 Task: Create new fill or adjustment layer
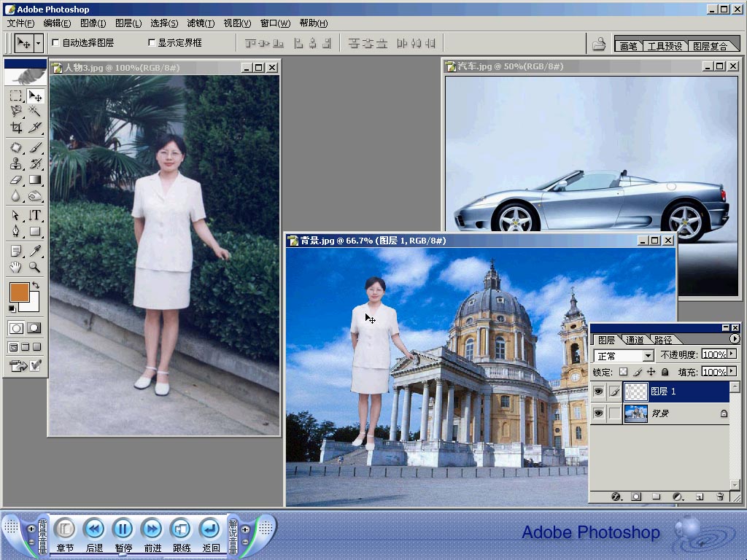678,497
